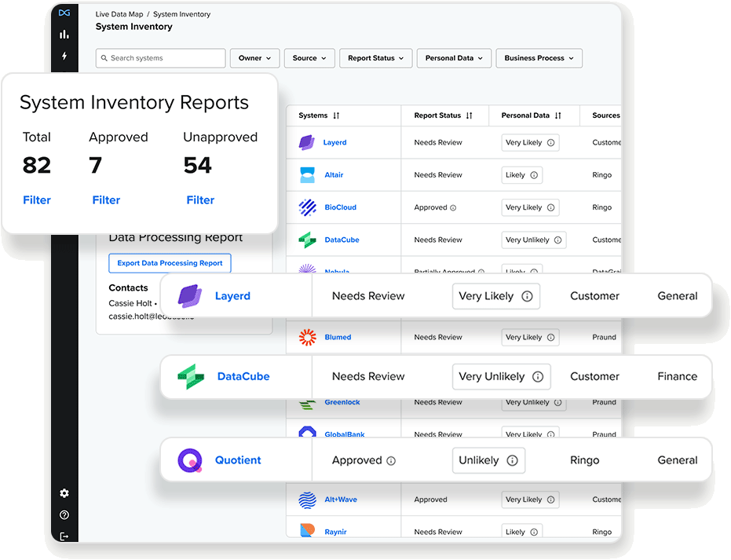Select the System Inventory breadcrumb item
This screenshot has height=560, width=731.
pyautogui.click(x=183, y=13)
